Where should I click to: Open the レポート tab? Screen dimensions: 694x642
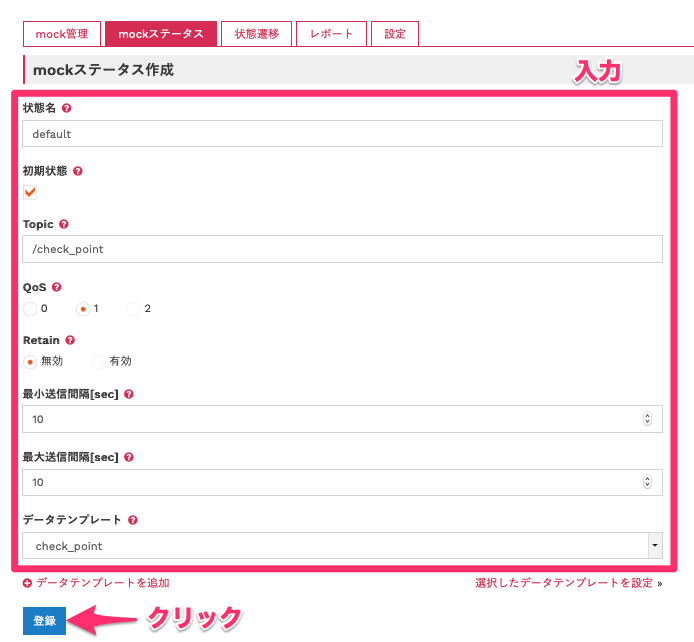pyautogui.click(x=332, y=34)
